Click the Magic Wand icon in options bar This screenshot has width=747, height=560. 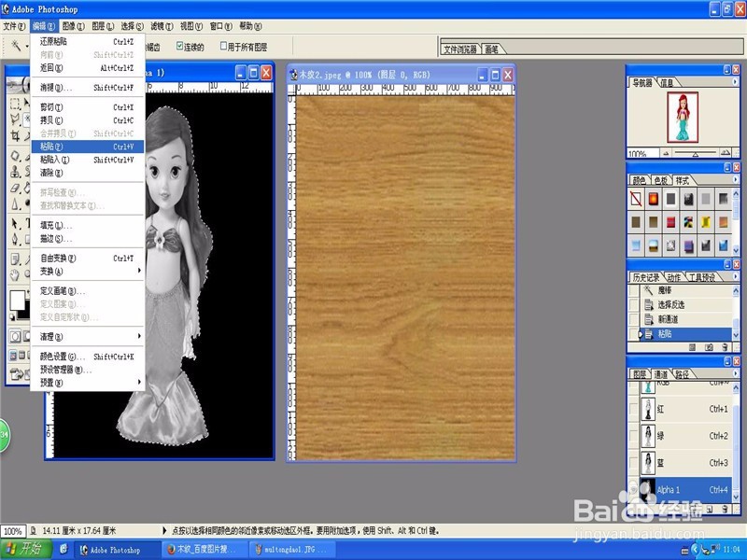point(16,46)
